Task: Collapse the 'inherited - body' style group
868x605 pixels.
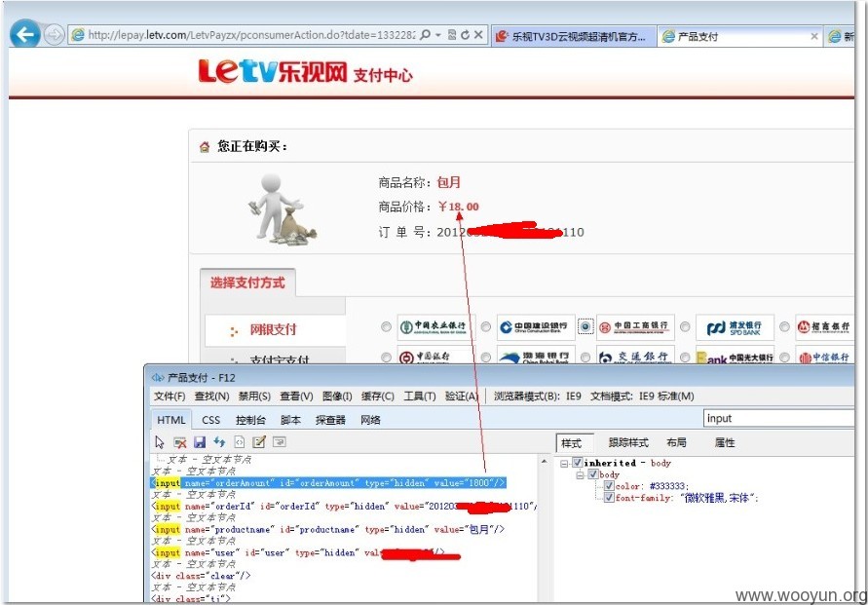Action: point(564,464)
